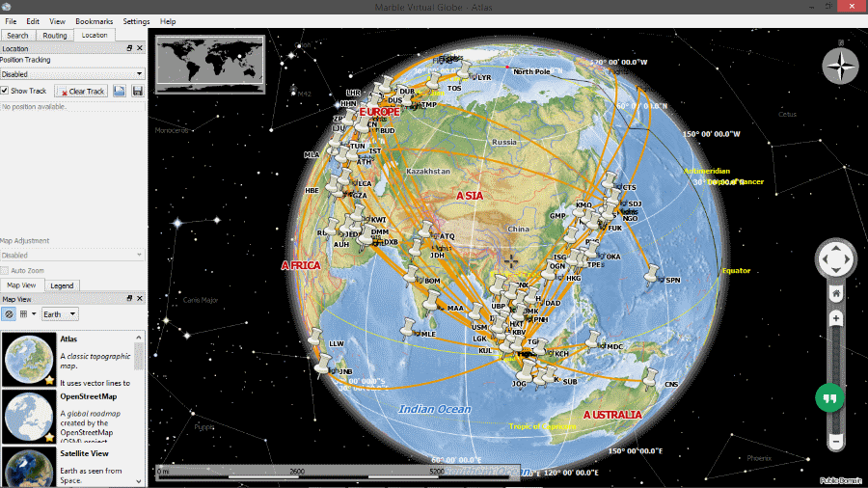
Task: Switch to the Legend tab
Action: [62, 286]
